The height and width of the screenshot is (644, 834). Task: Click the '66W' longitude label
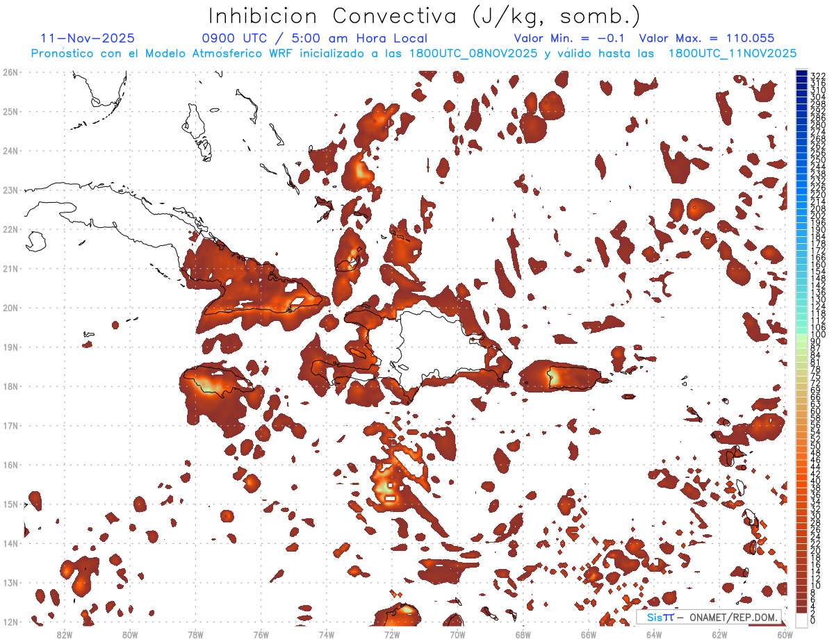click(589, 634)
